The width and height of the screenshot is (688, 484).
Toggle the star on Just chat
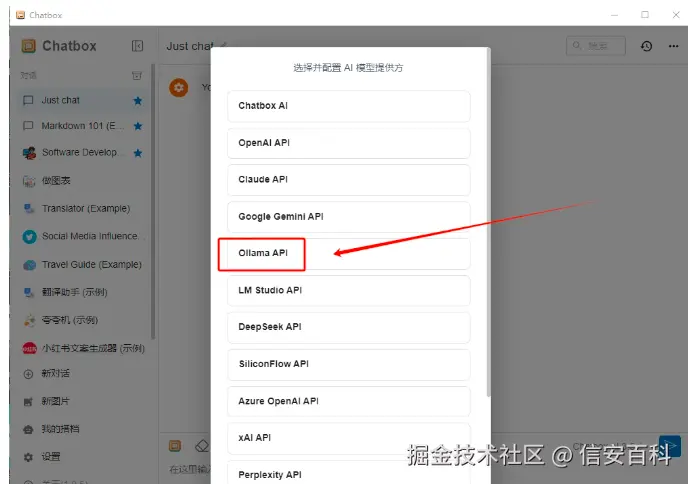pyautogui.click(x=138, y=101)
